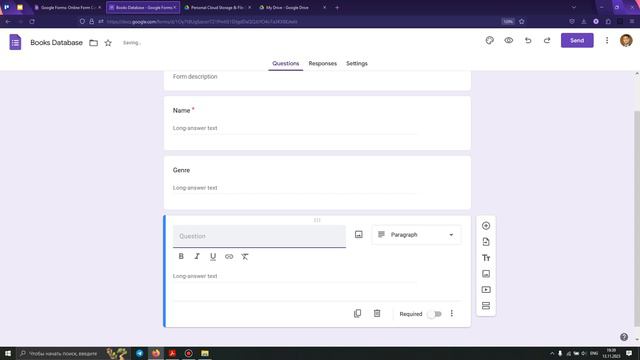Add a video from sidebar

(x=486, y=290)
